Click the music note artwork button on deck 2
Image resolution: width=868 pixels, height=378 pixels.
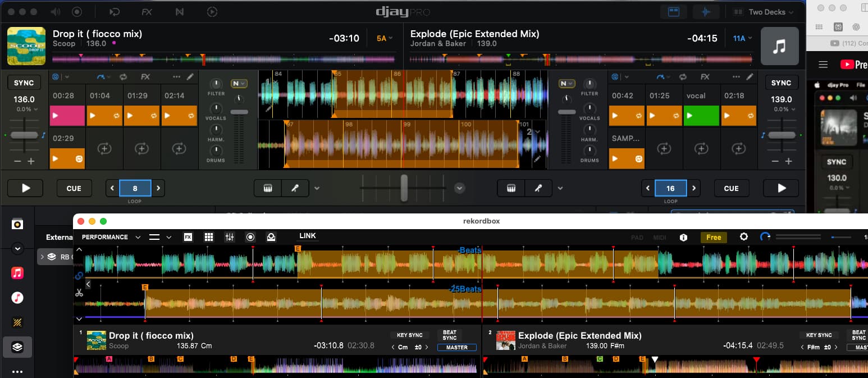(x=779, y=46)
